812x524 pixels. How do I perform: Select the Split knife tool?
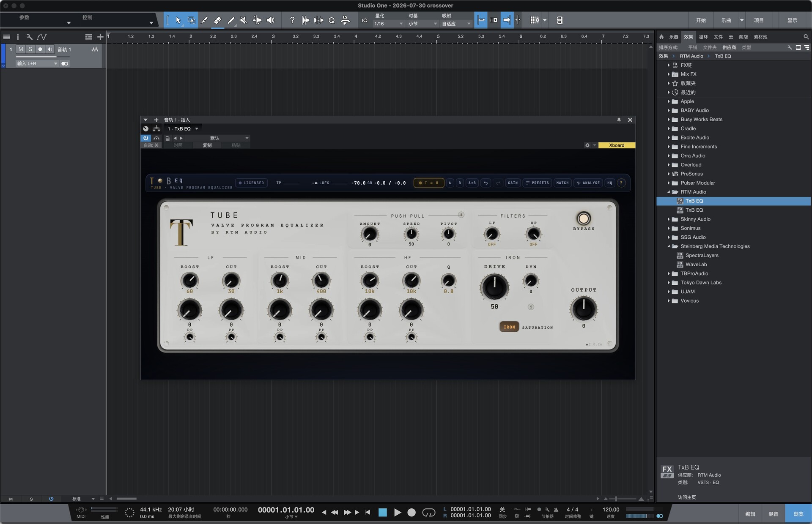204,20
